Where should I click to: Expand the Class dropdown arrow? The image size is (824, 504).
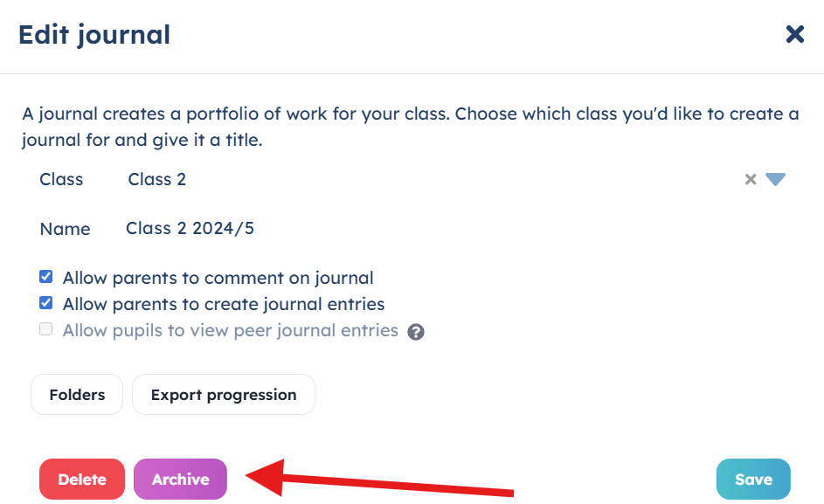(x=775, y=179)
